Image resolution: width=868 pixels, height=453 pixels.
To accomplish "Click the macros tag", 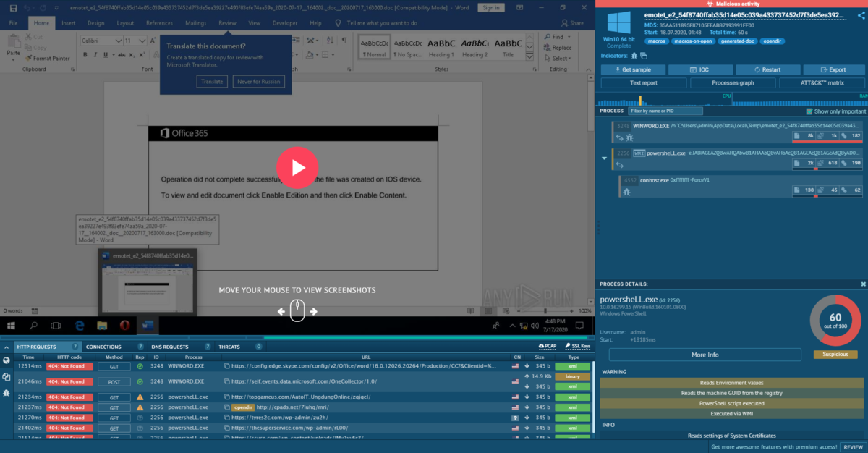I will 657,41.
